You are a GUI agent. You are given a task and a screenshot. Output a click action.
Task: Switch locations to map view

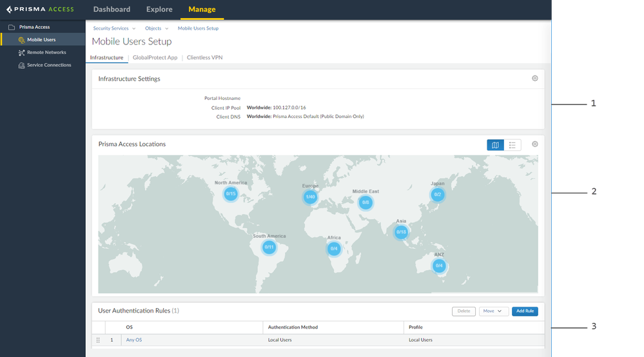pyautogui.click(x=495, y=144)
